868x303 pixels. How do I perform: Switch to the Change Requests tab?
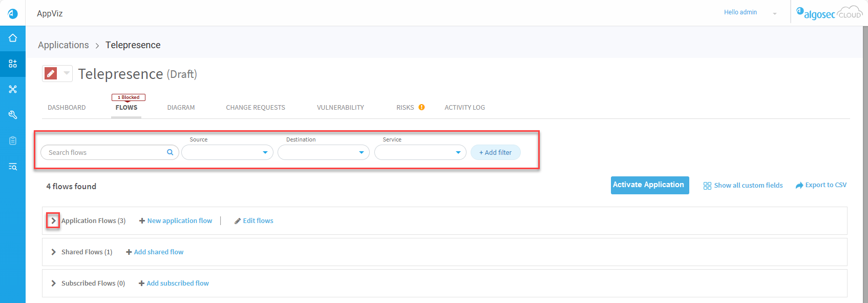pos(256,108)
